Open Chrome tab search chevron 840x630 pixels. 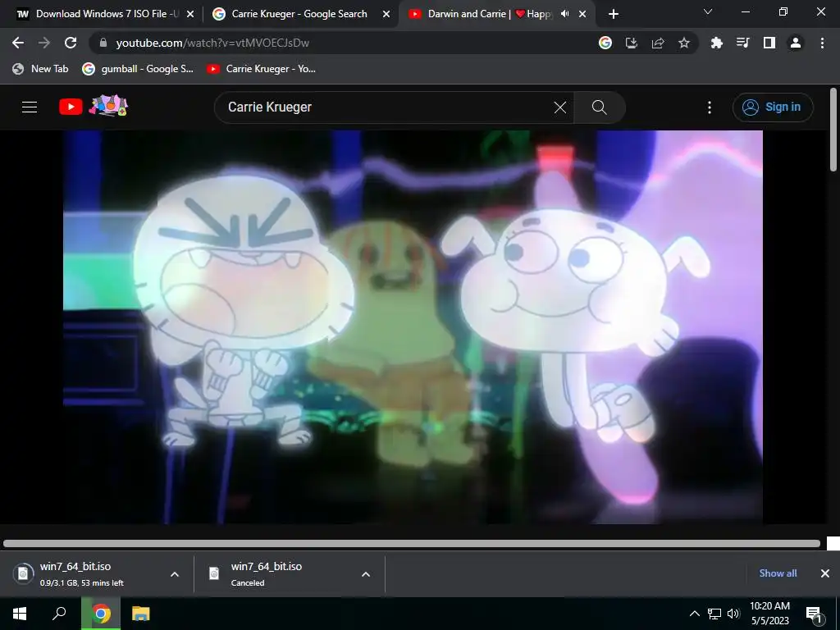708,11
